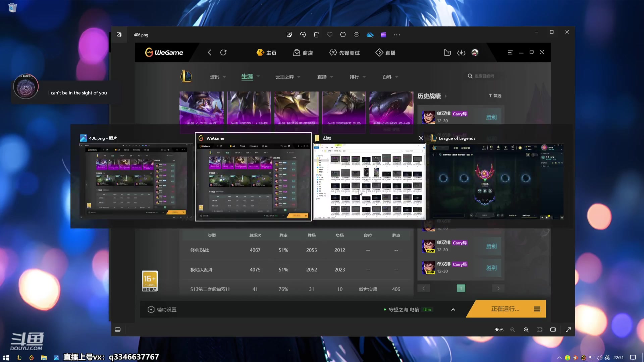The width and height of the screenshot is (644, 362).
Task: Open the Recycle Bin on the desktop
Action: [12, 7]
